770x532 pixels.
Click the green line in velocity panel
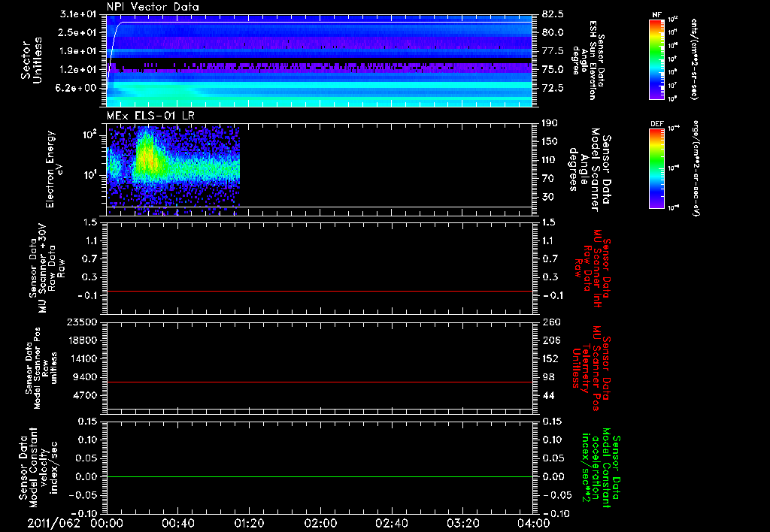pos(319,476)
